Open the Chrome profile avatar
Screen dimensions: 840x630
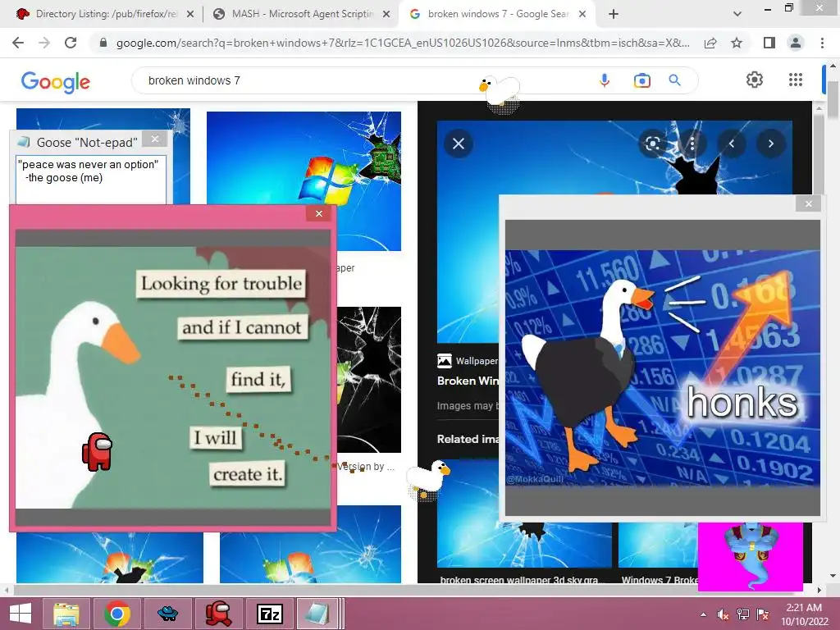tap(796, 43)
